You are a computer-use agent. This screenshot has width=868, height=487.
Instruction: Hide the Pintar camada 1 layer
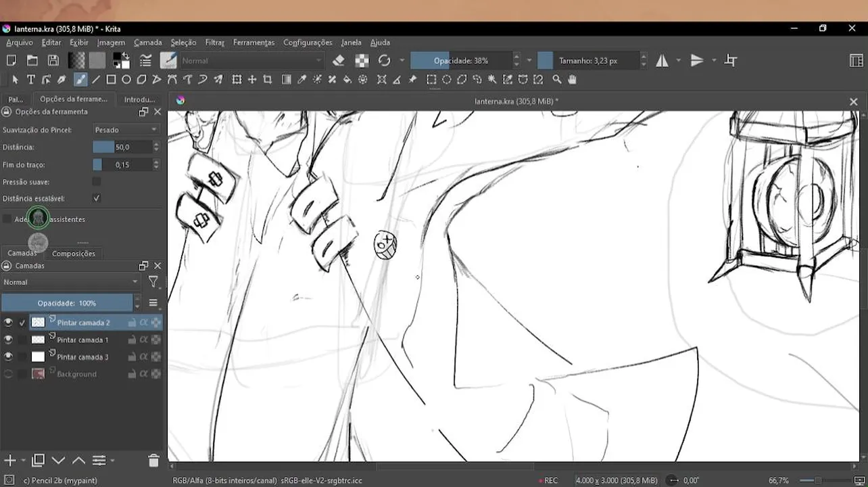pyautogui.click(x=8, y=340)
